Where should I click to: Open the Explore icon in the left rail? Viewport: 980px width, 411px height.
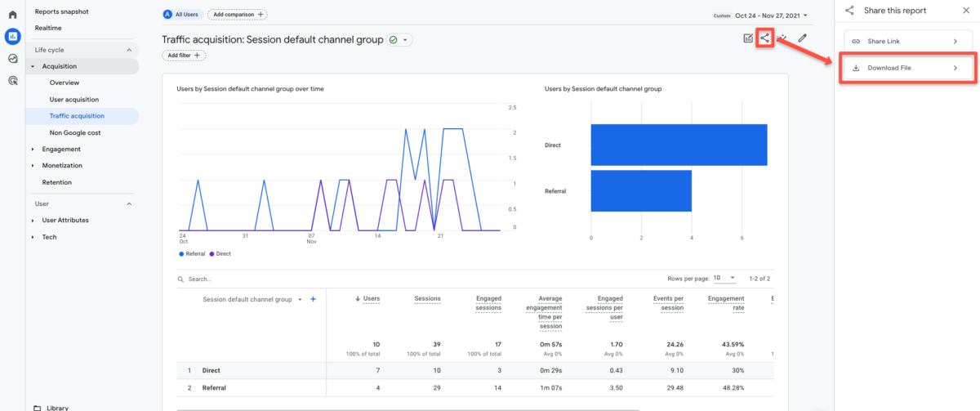(x=12, y=58)
